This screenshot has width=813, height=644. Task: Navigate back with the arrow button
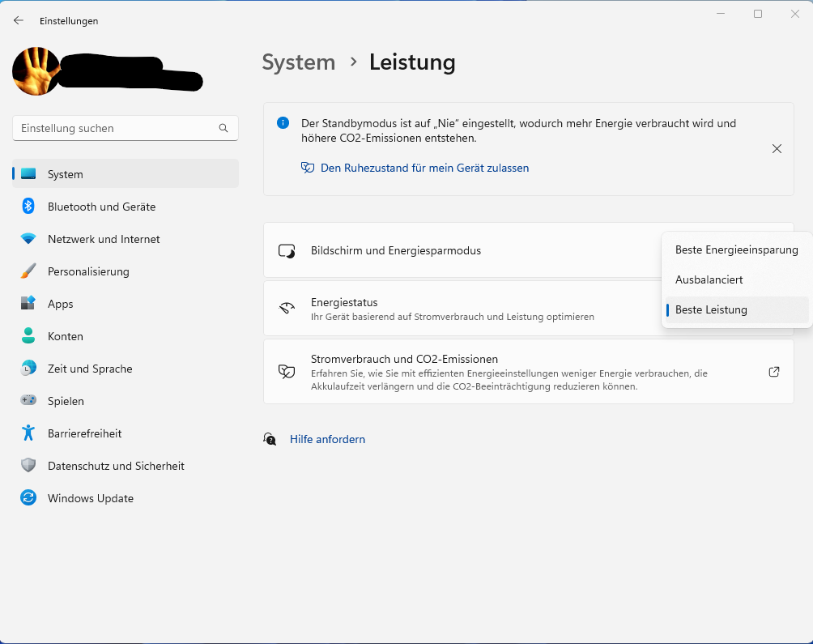19,20
